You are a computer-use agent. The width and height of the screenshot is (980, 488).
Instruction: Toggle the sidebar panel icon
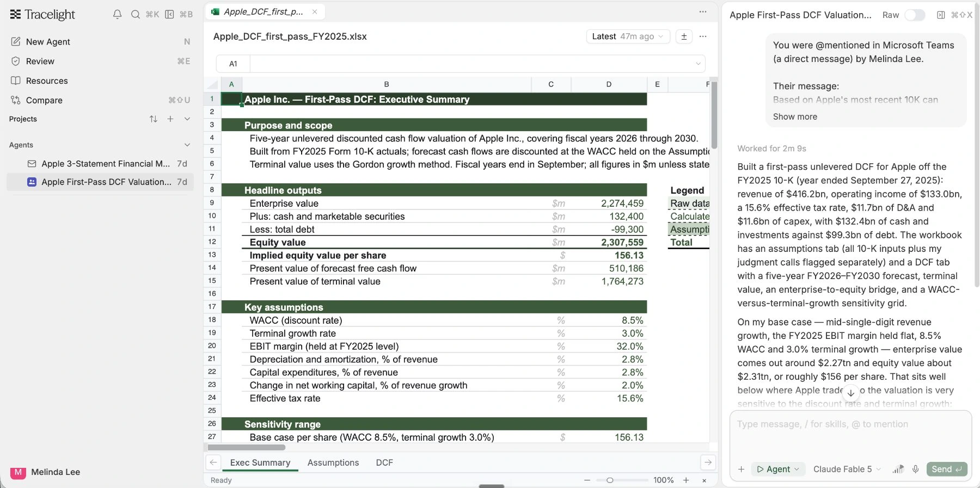click(x=169, y=14)
